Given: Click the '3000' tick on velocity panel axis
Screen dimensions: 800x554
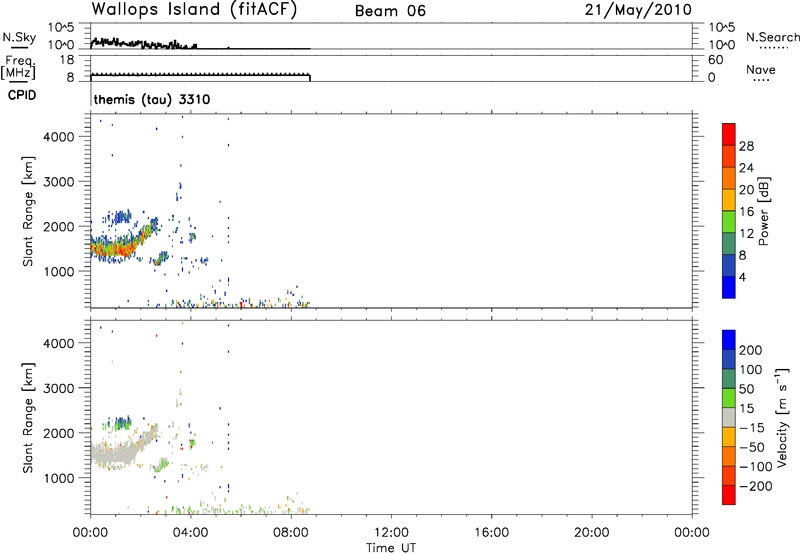Looking at the screenshot, I should point(58,388).
